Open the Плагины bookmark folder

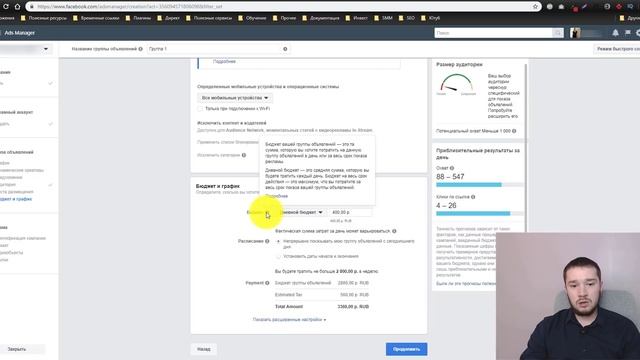coord(138,18)
